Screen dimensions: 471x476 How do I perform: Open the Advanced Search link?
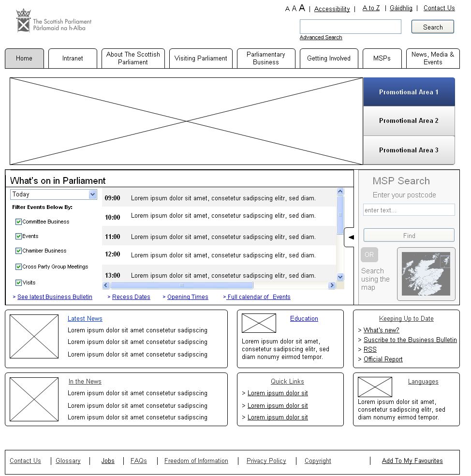coord(321,38)
